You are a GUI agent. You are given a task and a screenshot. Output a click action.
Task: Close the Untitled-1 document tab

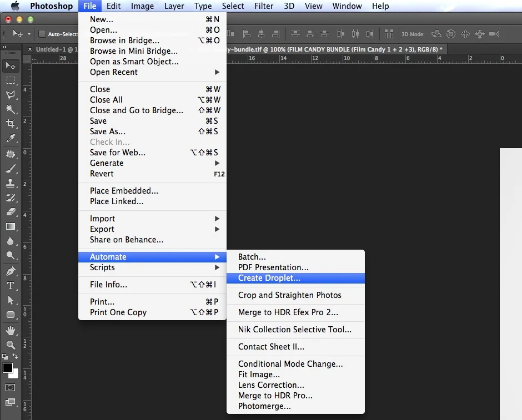tap(30, 49)
